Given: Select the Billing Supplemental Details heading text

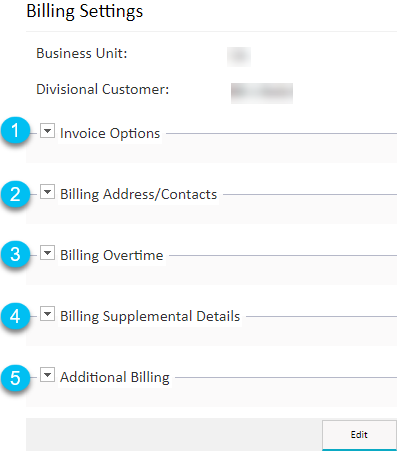Looking at the screenshot, I should pos(150,316).
